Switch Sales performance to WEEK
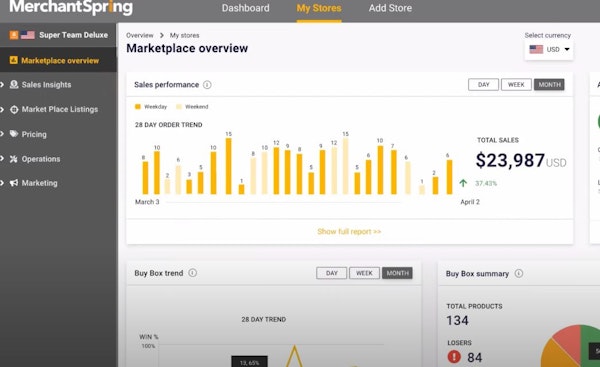600x367 pixels. (x=516, y=85)
